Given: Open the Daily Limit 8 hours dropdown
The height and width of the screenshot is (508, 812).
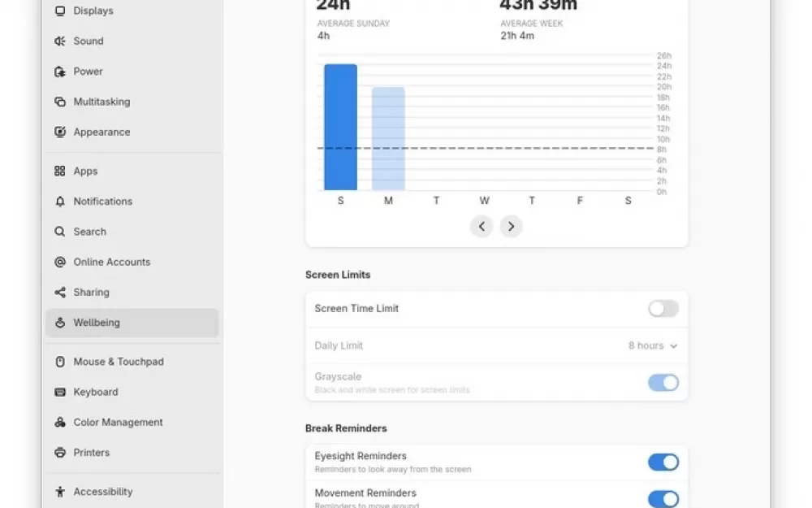Looking at the screenshot, I should point(653,345).
